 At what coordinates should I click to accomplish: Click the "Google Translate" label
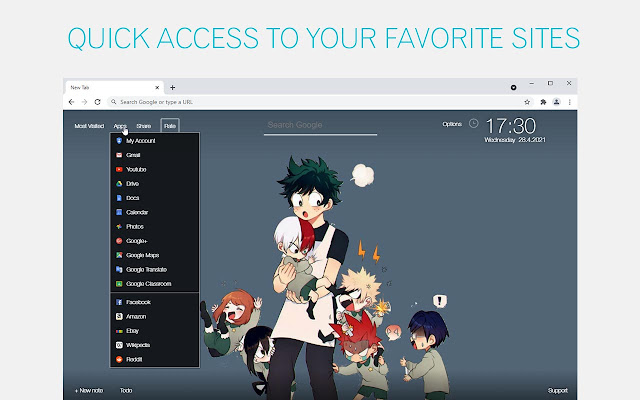click(146, 269)
